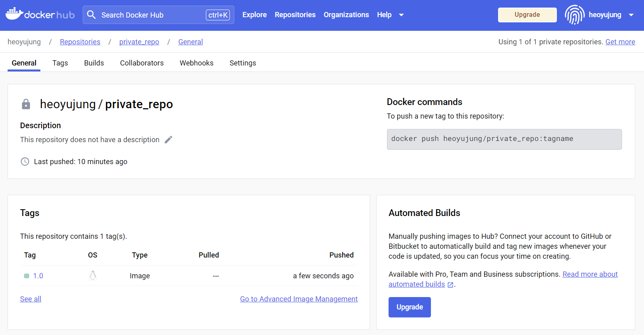Edit the description with the pencil icon
The height and width of the screenshot is (335, 644).
(169, 139)
